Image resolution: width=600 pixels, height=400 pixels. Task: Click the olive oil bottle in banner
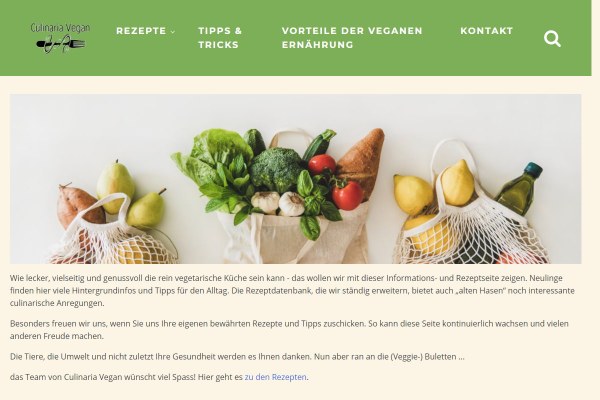tap(520, 188)
